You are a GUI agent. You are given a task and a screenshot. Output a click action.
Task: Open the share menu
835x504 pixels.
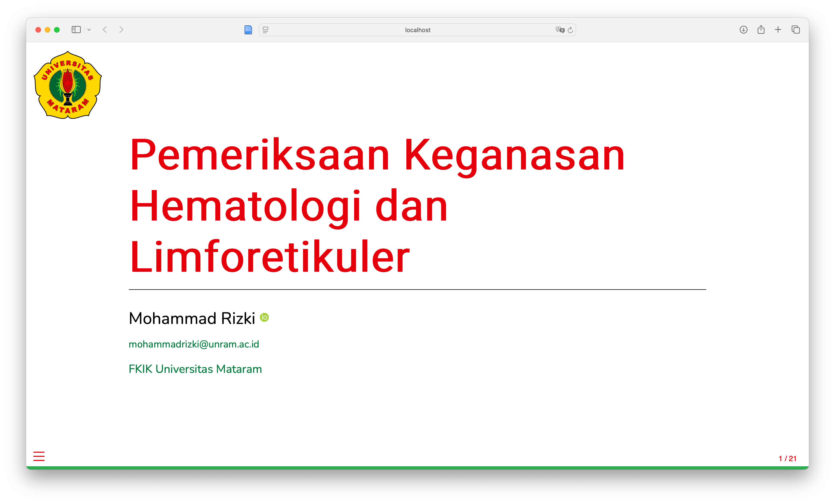[761, 30]
